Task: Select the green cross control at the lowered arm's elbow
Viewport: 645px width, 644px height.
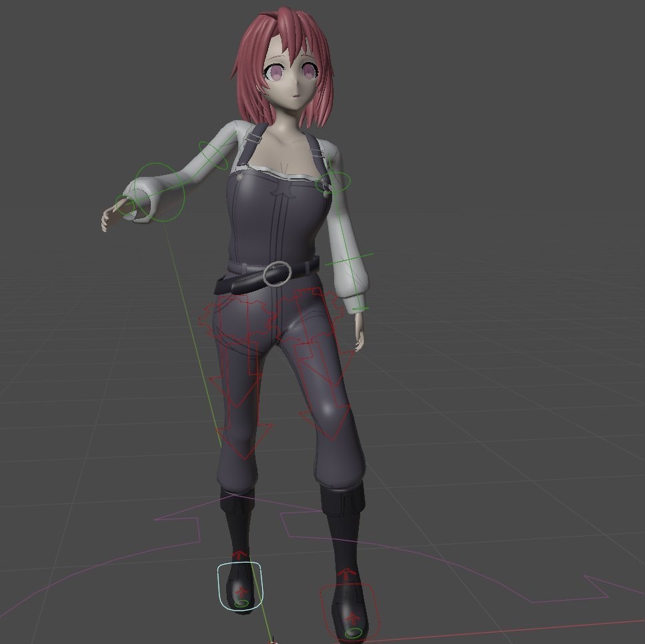Action: tap(350, 259)
